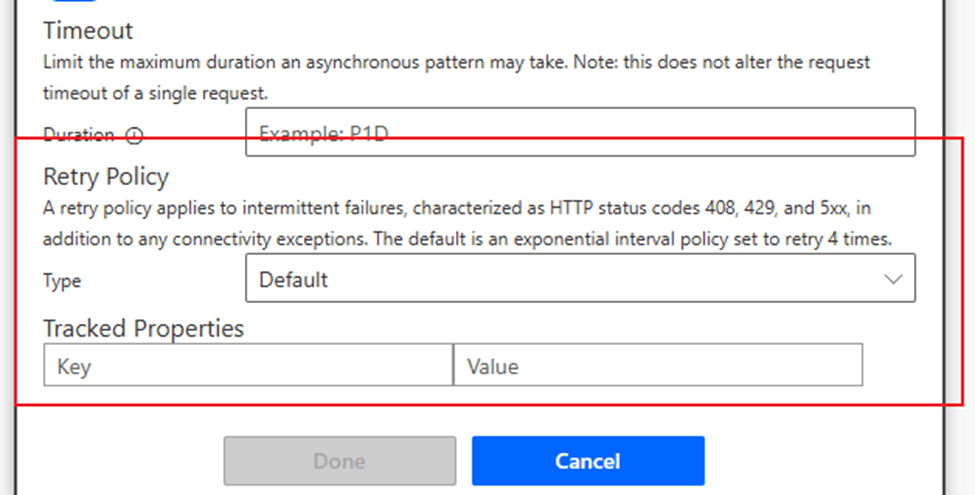The width and height of the screenshot is (975, 495).
Task: Click the Duration info icon
Action: pos(134,136)
